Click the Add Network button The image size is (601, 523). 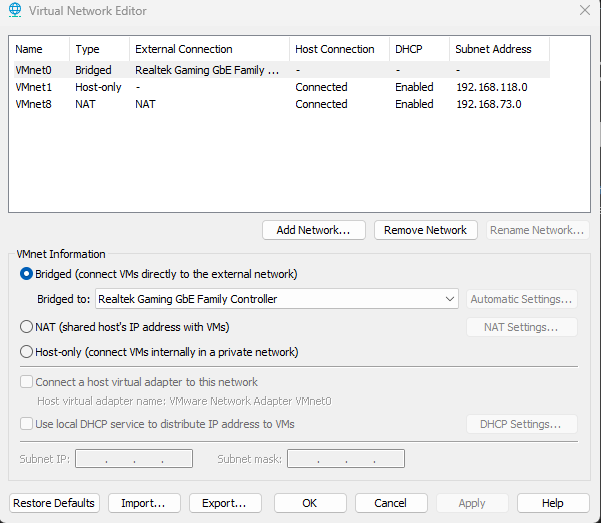[x=314, y=230]
